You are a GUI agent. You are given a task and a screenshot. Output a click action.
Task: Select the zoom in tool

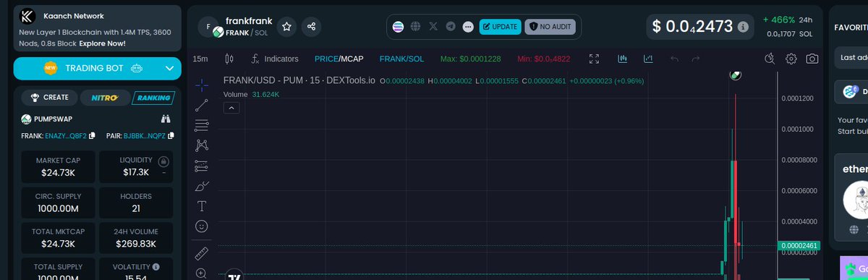click(202, 273)
